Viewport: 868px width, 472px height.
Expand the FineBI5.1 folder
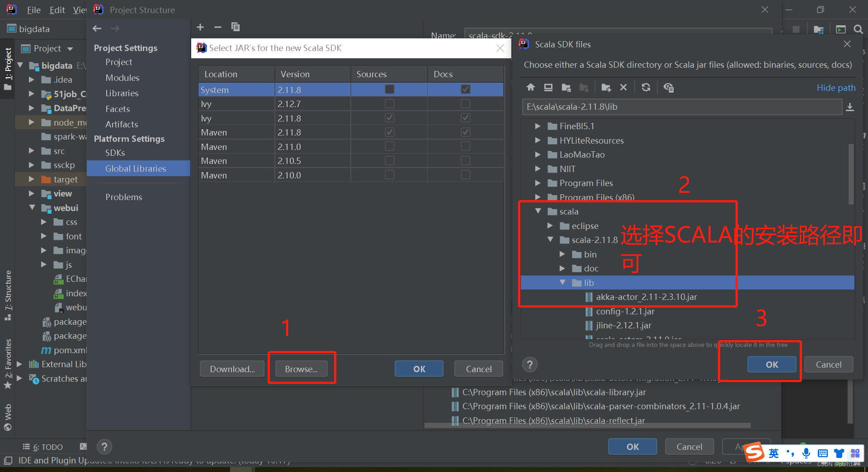tap(538, 126)
